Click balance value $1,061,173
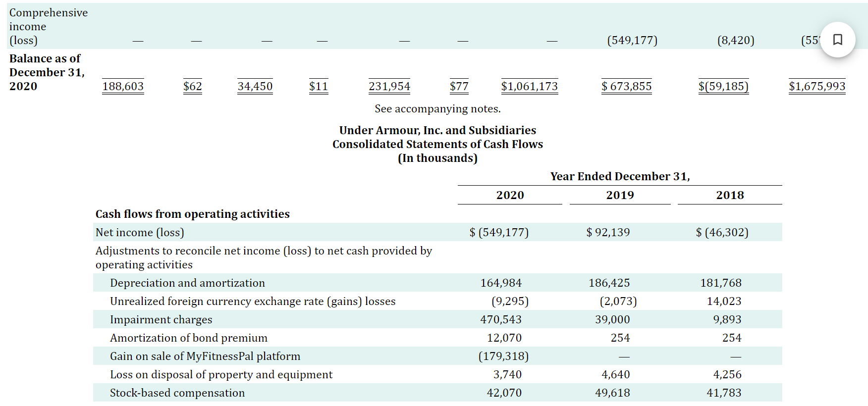Screen dimensions: 868x406 coord(529,86)
